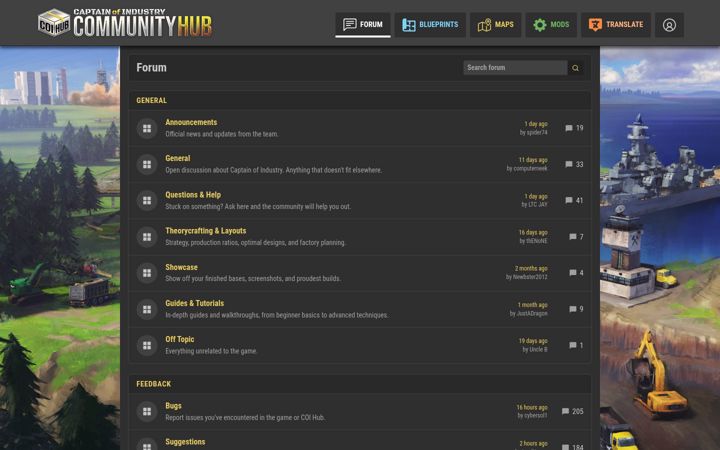Click the Announcements comment count icon
Viewport: 720px width, 450px height.
(569, 128)
